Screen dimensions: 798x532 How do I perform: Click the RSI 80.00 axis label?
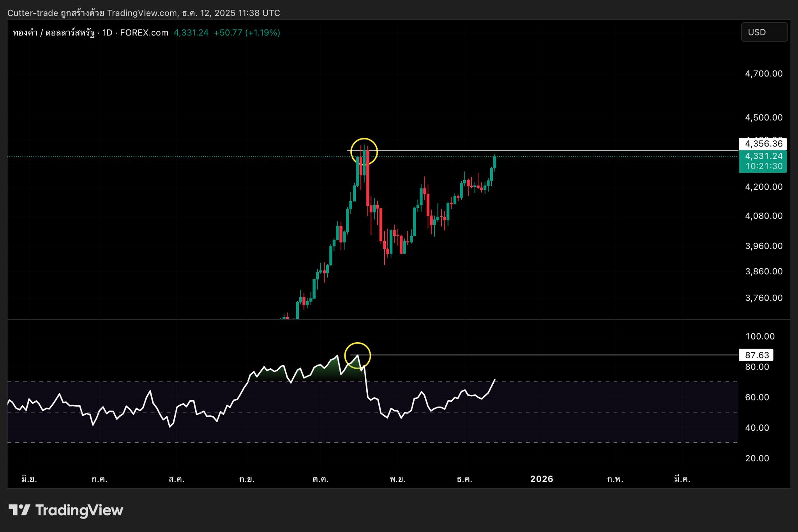pyautogui.click(x=757, y=367)
